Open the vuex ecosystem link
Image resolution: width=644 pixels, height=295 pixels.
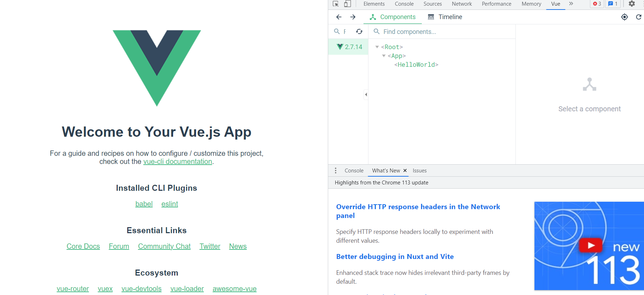[x=105, y=289]
